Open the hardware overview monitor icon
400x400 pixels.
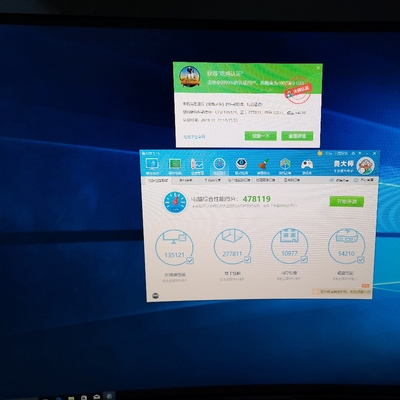pyautogui.click(x=152, y=166)
